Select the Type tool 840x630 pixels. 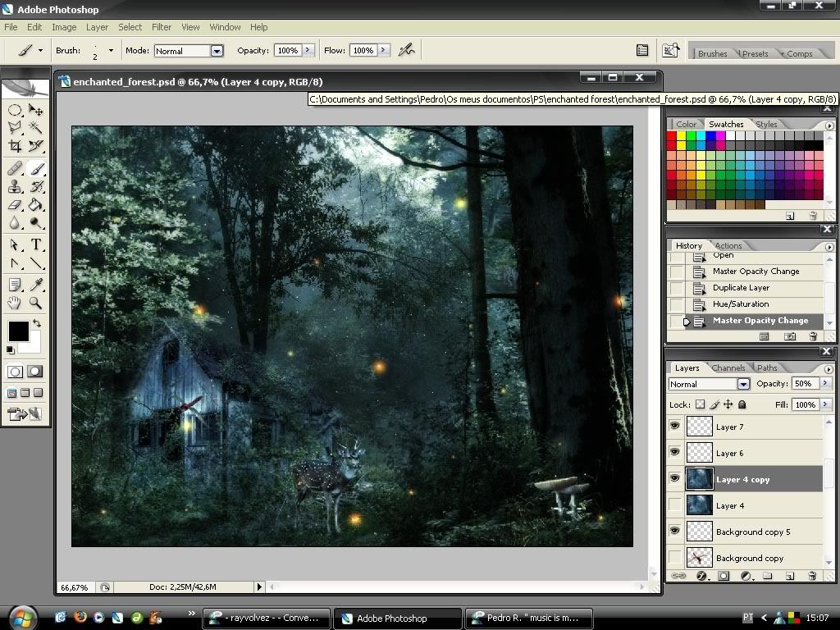click(x=36, y=244)
